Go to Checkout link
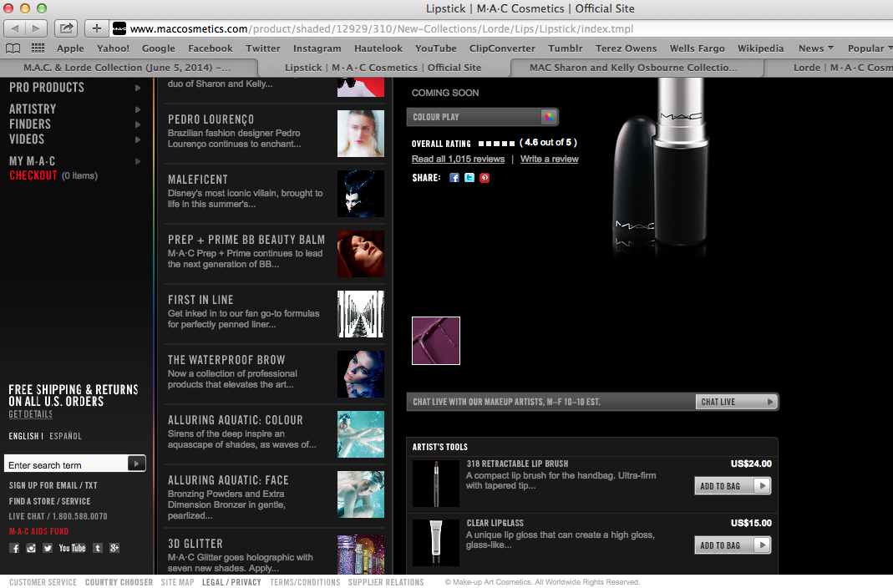Image resolution: width=893 pixels, height=588 pixels. pyautogui.click(x=33, y=175)
